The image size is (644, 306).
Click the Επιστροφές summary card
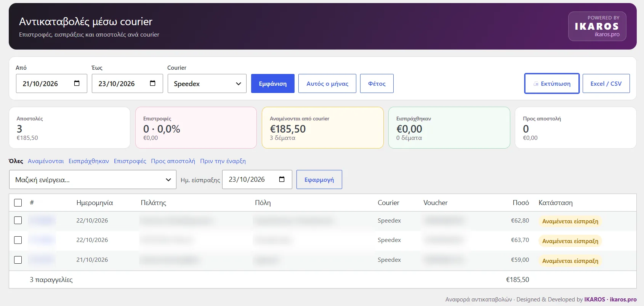(x=196, y=128)
